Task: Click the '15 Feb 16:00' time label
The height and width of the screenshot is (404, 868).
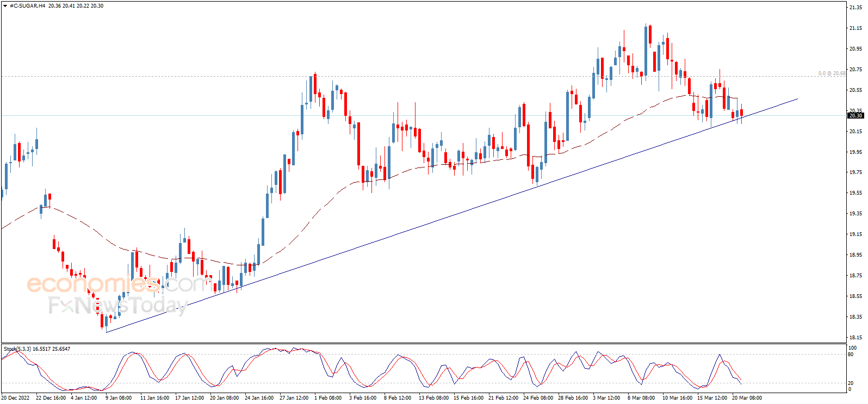Action: click(468, 398)
